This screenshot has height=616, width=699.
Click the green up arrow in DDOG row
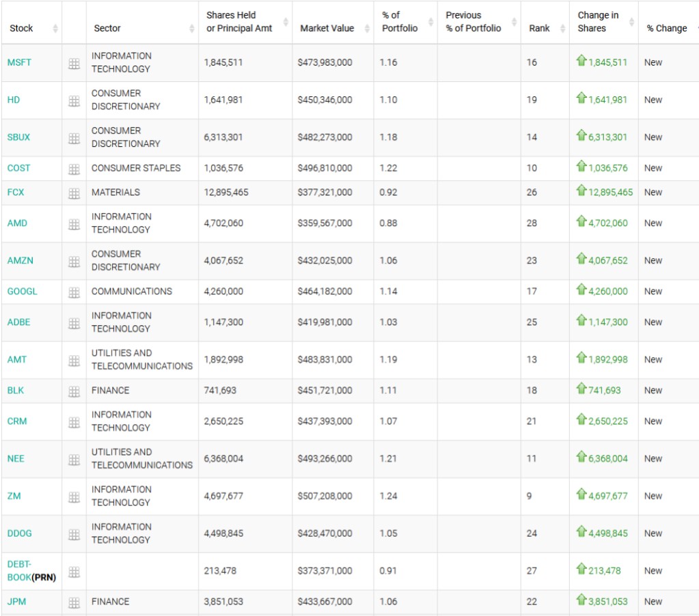(581, 532)
